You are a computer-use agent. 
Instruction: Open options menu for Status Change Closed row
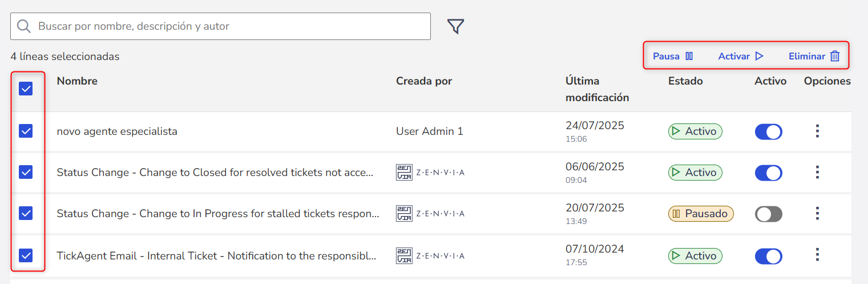click(x=817, y=172)
